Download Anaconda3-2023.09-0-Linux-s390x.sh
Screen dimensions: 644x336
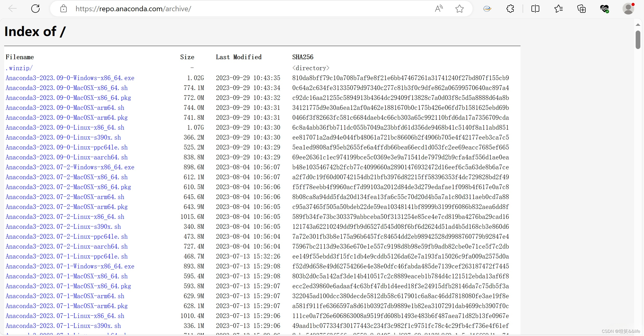click(x=63, y=137)
